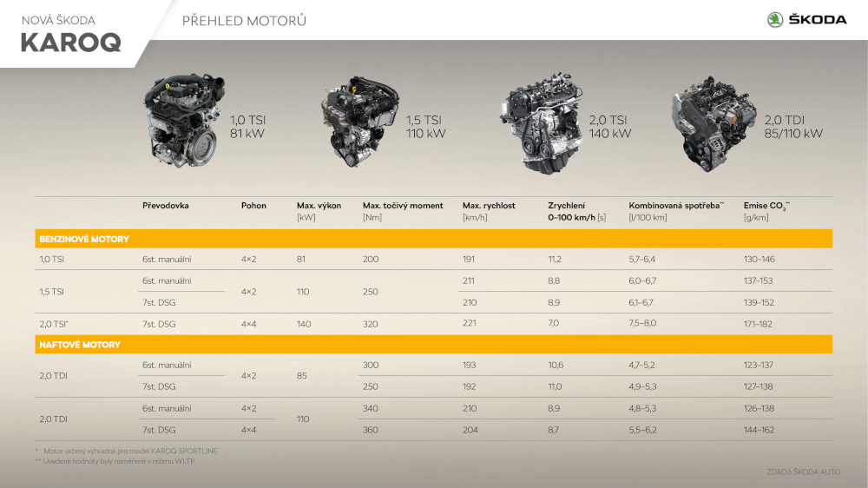
Task: Click the '1,0 TSI' row label in table
Action: 52,260
